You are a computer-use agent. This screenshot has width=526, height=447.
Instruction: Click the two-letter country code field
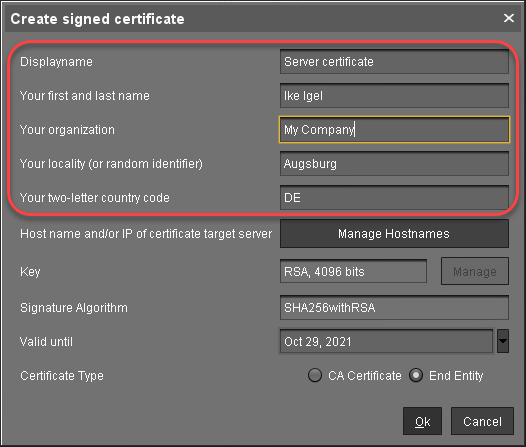[x=394, y=198]
